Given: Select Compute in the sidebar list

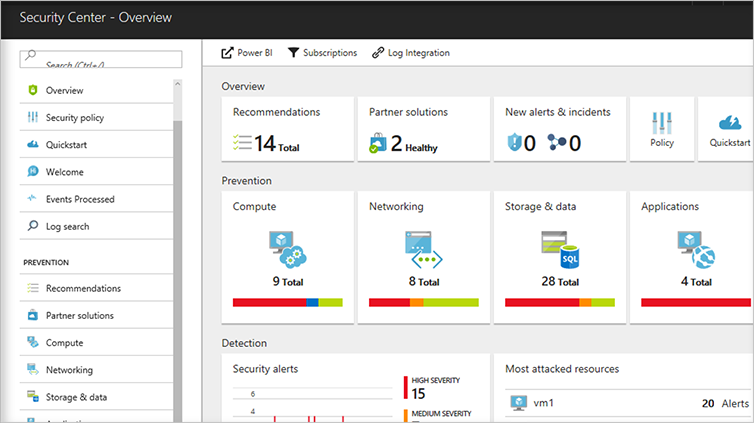Looking at the screenshot, I should (x=97, y=343).
